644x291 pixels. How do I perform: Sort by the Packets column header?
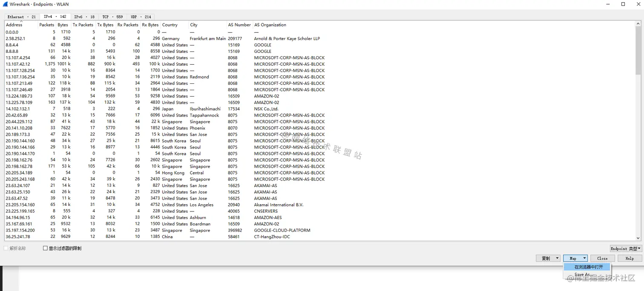point(47,25)
